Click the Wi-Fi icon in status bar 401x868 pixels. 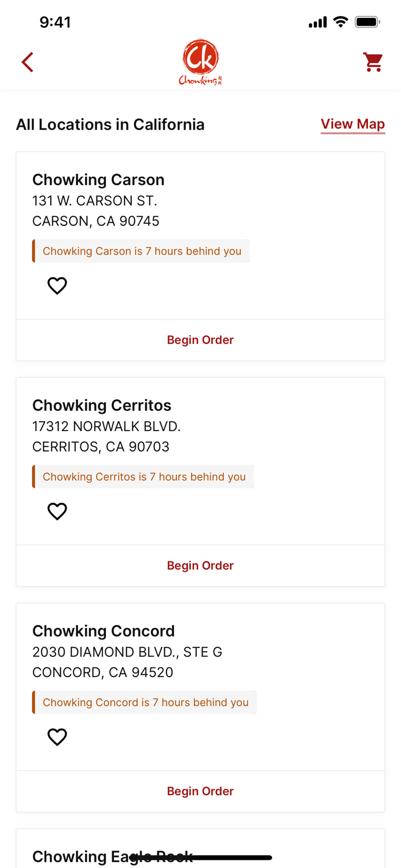[340, 21]
